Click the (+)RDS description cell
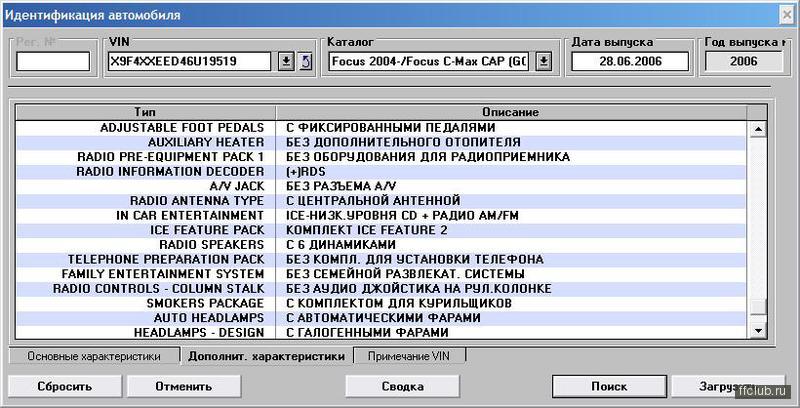Image resolution: width=800 pixels, height=408 pixels. tap(305, 171)
